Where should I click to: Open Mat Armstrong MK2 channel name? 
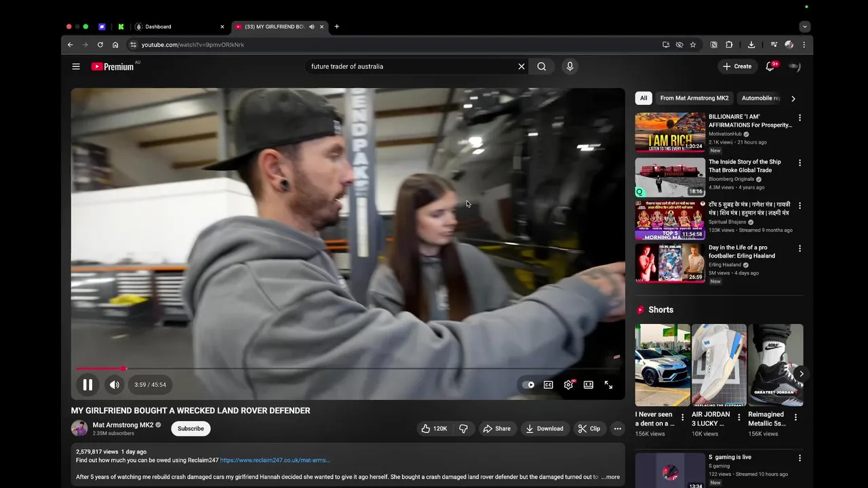tap(123, 425)
